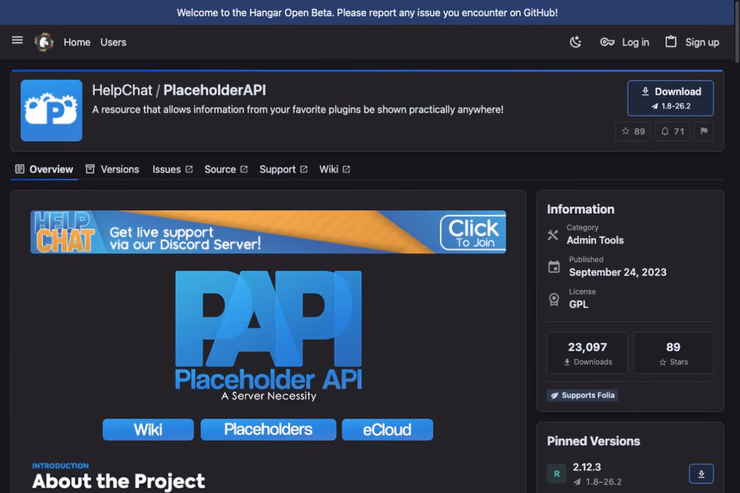Click the category tools icon
This screenshot has width=740, height=493.
[553, 235]
